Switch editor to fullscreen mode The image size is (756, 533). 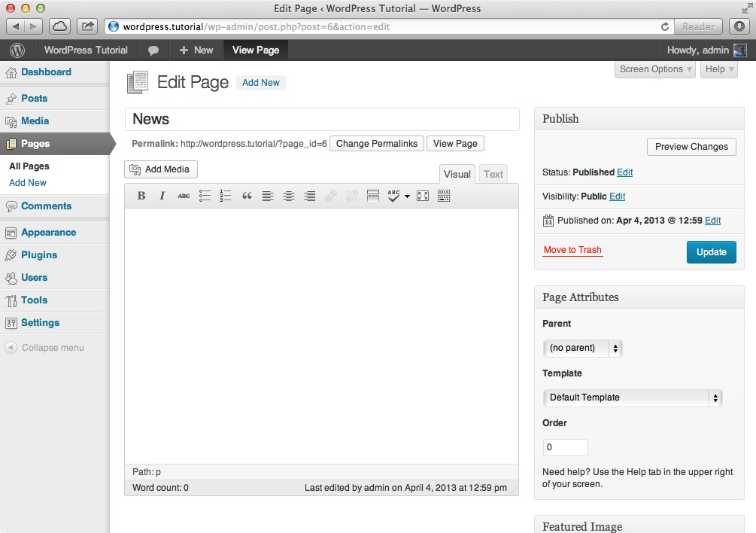[x=423, y=195]
